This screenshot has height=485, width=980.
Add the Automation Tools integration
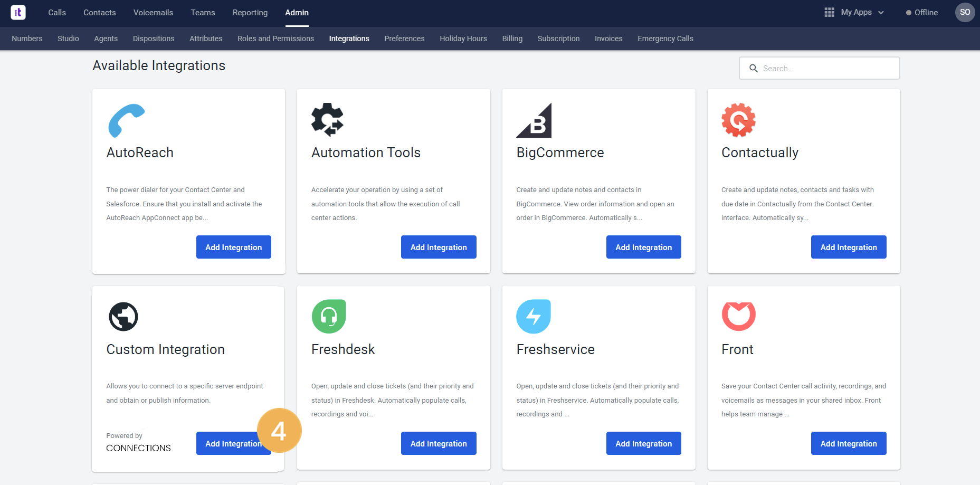(439, 247)
